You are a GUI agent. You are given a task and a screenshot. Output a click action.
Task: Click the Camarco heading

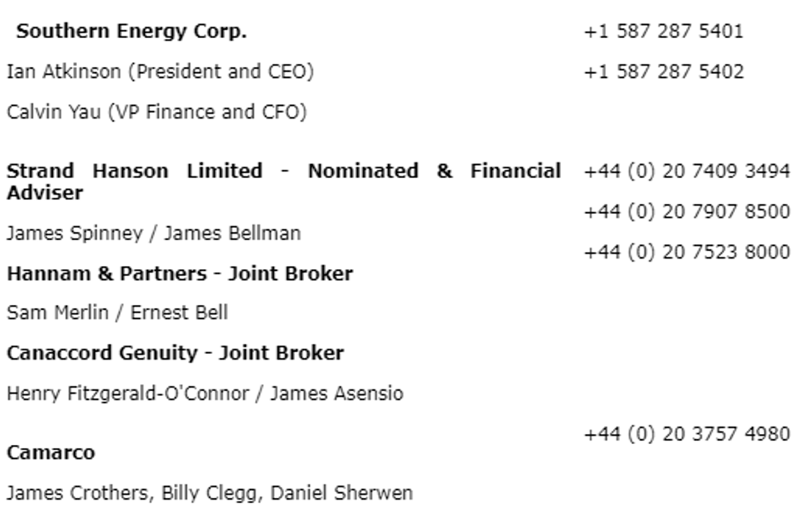click(x=51, y=453)
